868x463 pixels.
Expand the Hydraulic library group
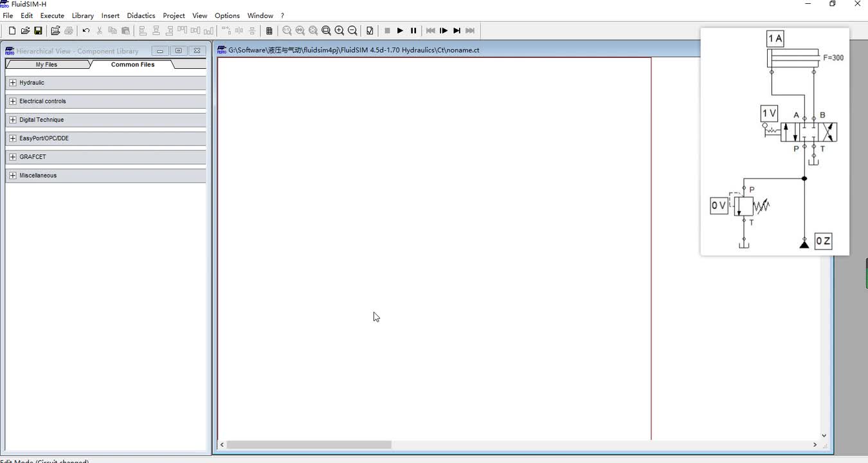[x=13, y=83]
